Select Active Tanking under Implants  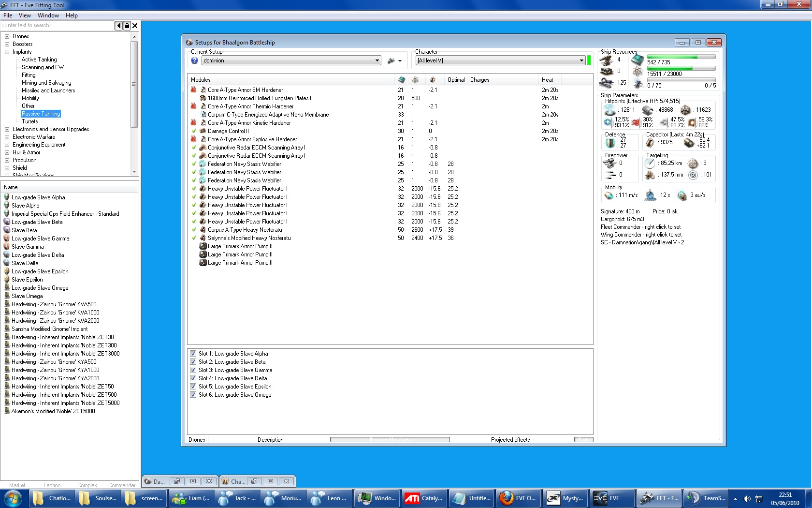39,60
